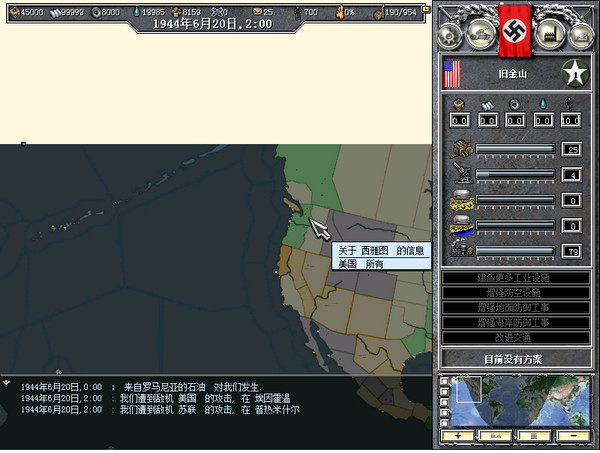Click the supplies icon next to 8153
Viewport: 600px width, 453px height.
176,13
